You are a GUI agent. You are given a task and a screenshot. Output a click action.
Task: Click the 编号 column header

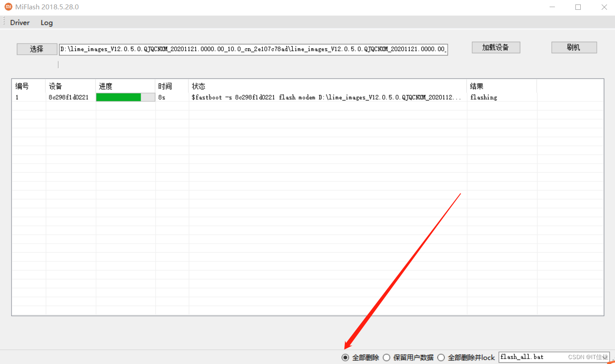pyautogui.click(x=28, y=86)
